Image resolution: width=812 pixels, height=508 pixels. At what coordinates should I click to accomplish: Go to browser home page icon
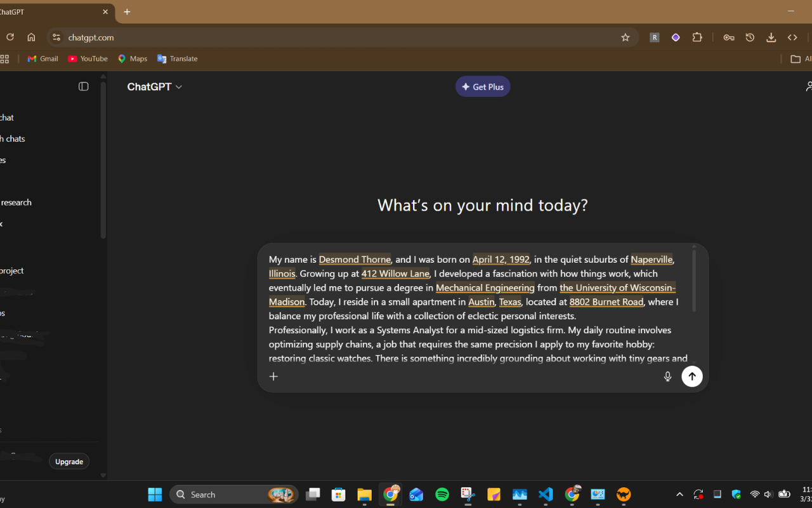click(31, 37)
